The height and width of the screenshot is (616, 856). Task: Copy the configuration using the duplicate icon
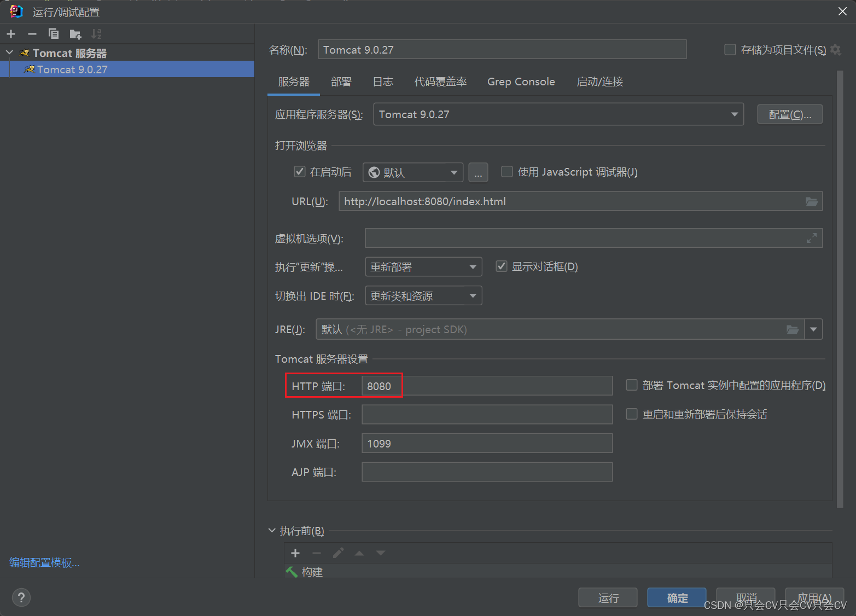pyautogui.click(x=54, y=34)
